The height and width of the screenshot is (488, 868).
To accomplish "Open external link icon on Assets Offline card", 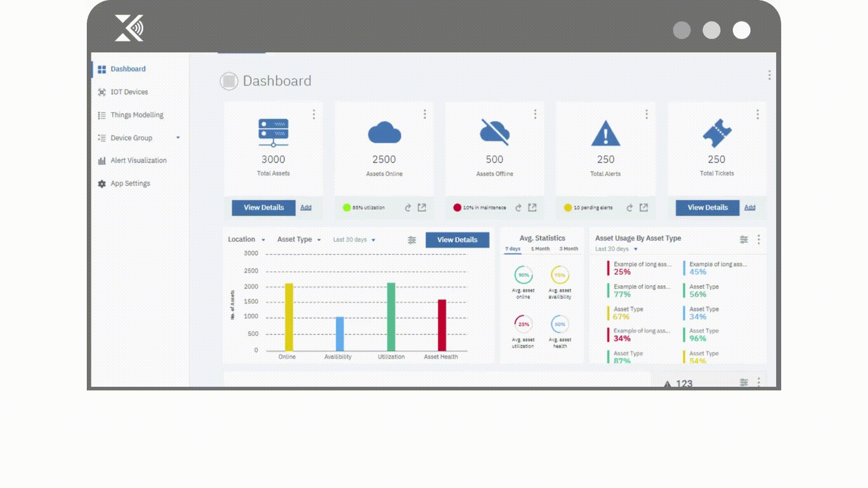I will pyautogui.click(x=532, y=208).
